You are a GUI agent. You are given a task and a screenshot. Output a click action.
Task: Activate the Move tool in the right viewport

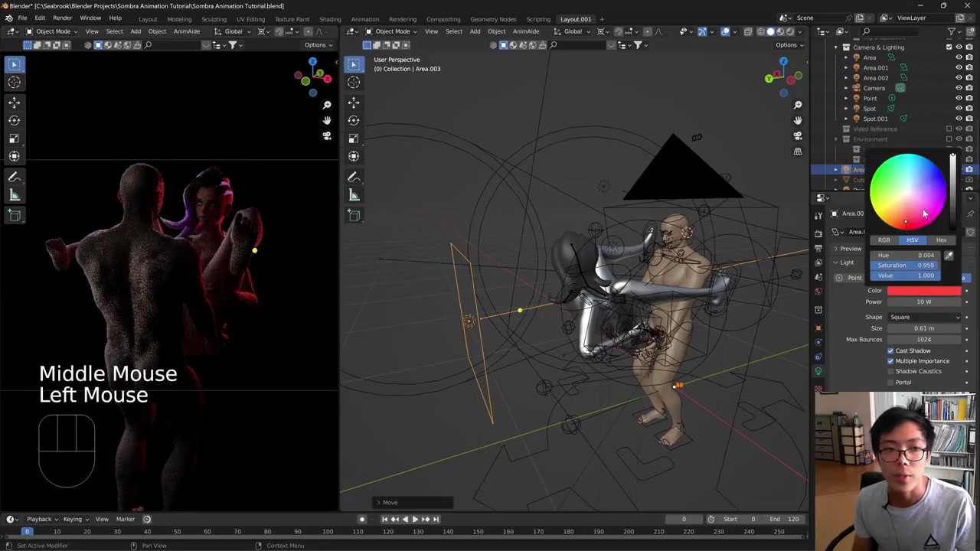(354, 101)
